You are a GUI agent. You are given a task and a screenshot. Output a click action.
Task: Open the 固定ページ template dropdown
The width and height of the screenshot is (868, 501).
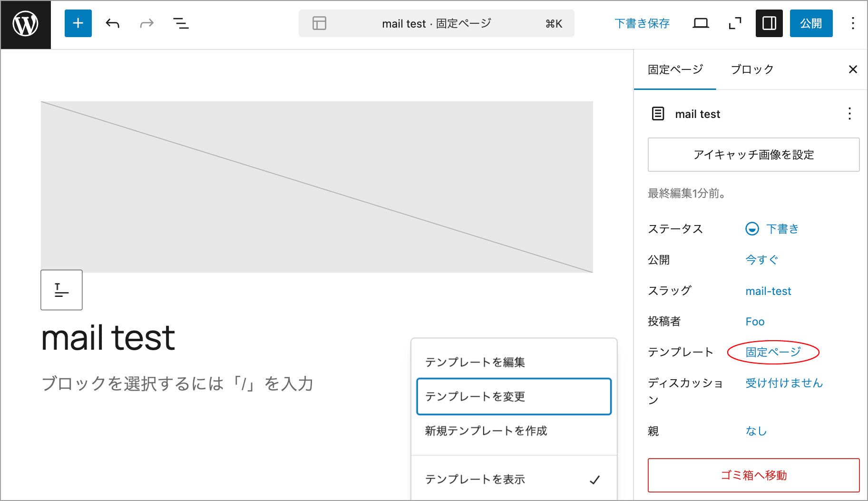tap(773, 352)
